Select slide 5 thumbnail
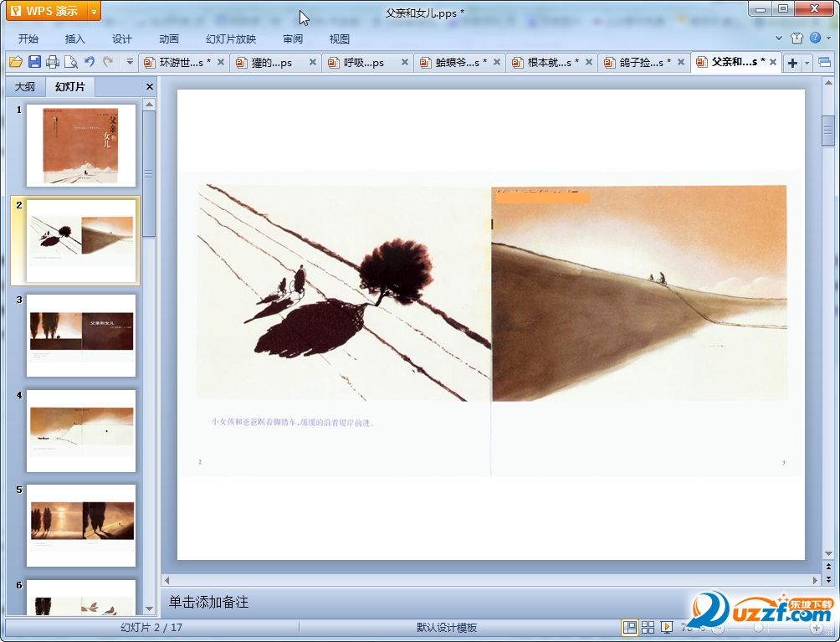 81,526
